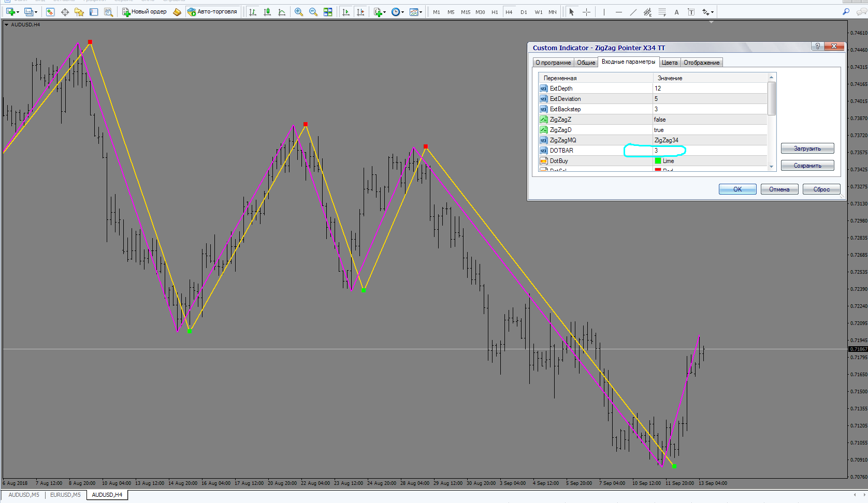Select the trendline drawing tool
Screen dimensions: 868x503
(x=633, y=12)
